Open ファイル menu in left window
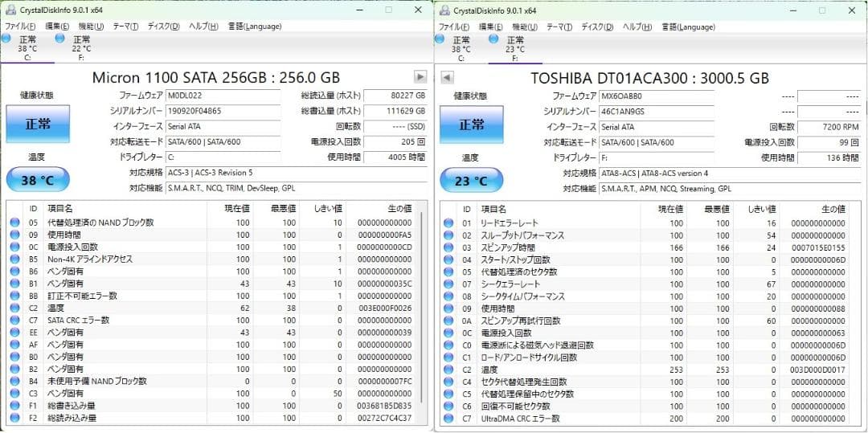 [20, 27]
